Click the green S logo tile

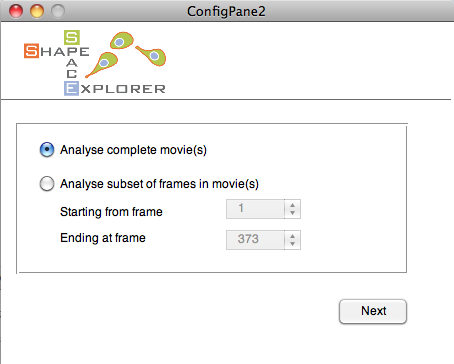(72, 37)
